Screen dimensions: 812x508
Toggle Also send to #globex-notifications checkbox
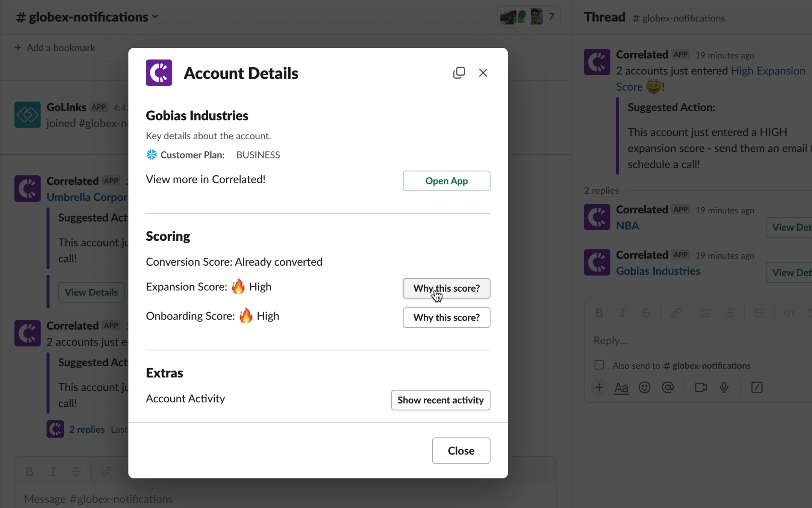pyautogui.click(x=599, y=365)
